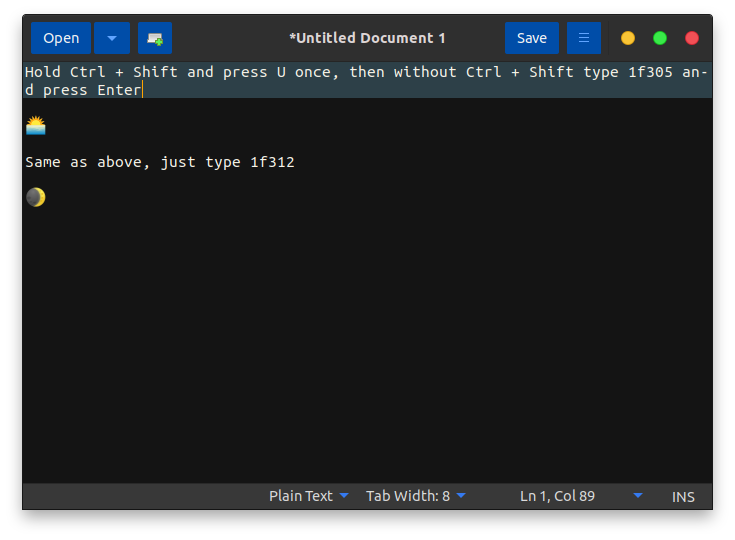Place cursor in 'Same as above, just type 1f312' line
This screenshot has width=735, height=540.
(x=160, y=162)
